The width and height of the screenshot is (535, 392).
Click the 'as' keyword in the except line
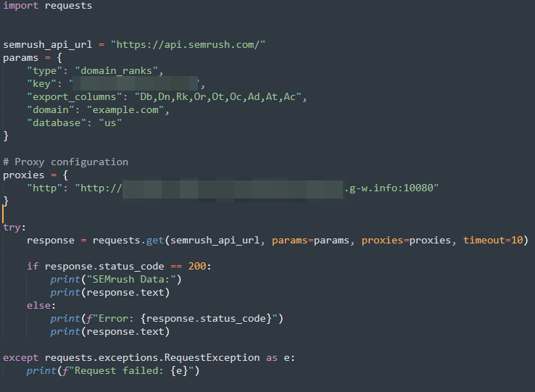tap(272, 357)
